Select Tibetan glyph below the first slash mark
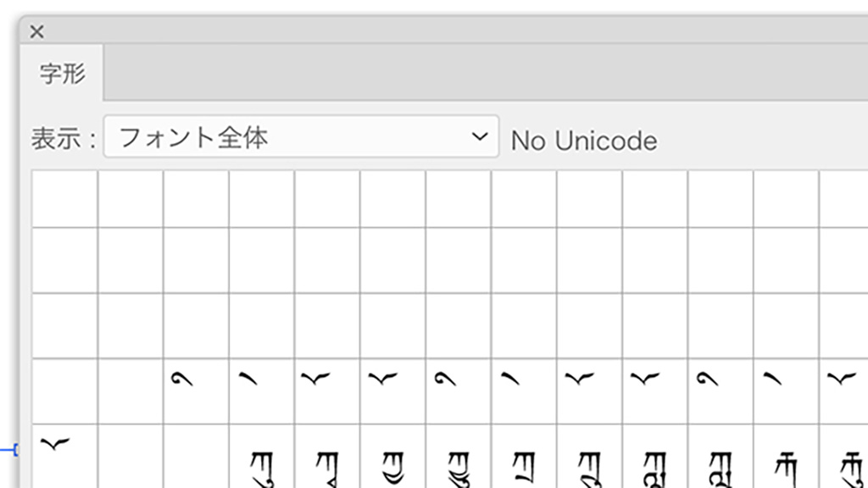 262,466
